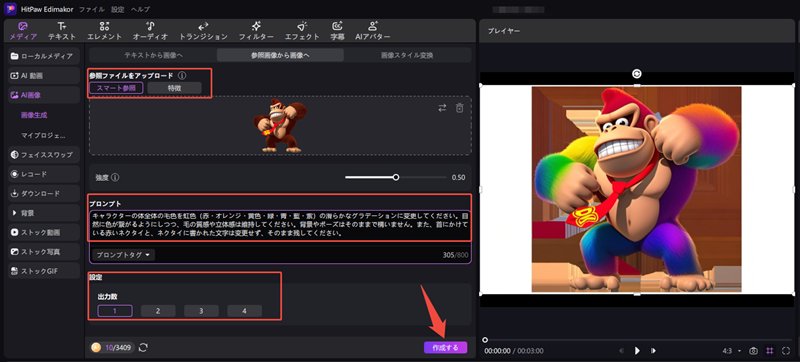Open the ヘルプ menu
Screen dimensions: 800x362
click(140, 10)
